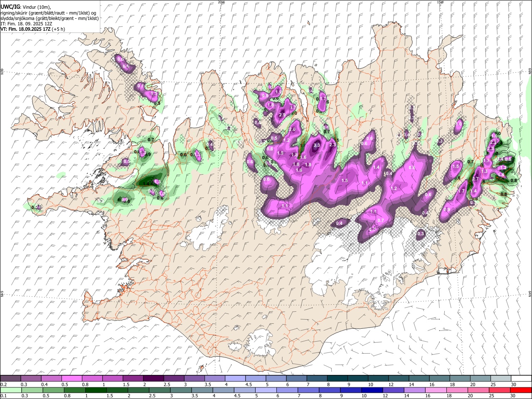The image size is (532, 399).
Task: Click the light pink 16 swatch, lower legend row
Action: pyautogui.click(x=436, y=390)
